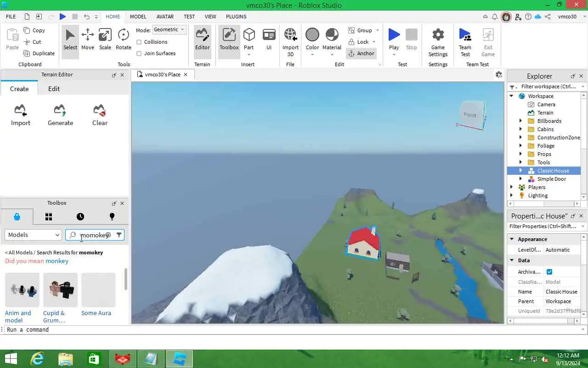The image size is (588, 368).
Task: Select Terrain in Explorer
Action: pos(545,113)
